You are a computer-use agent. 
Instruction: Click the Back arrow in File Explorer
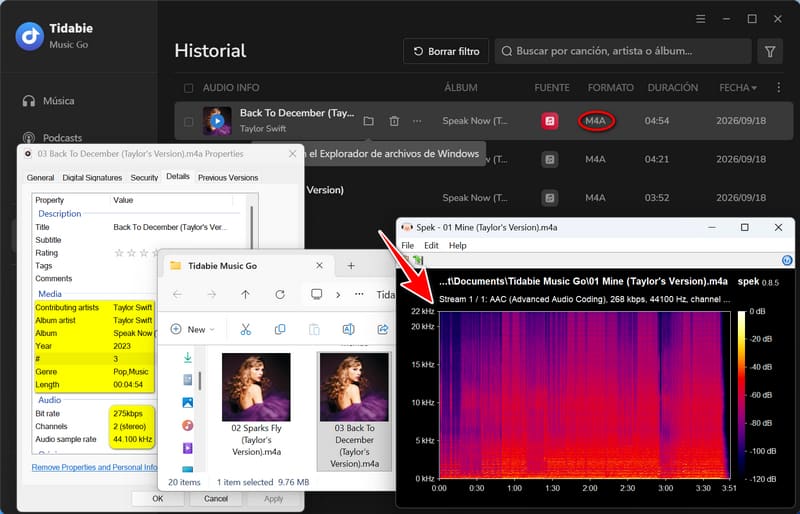tap(177, 295)
